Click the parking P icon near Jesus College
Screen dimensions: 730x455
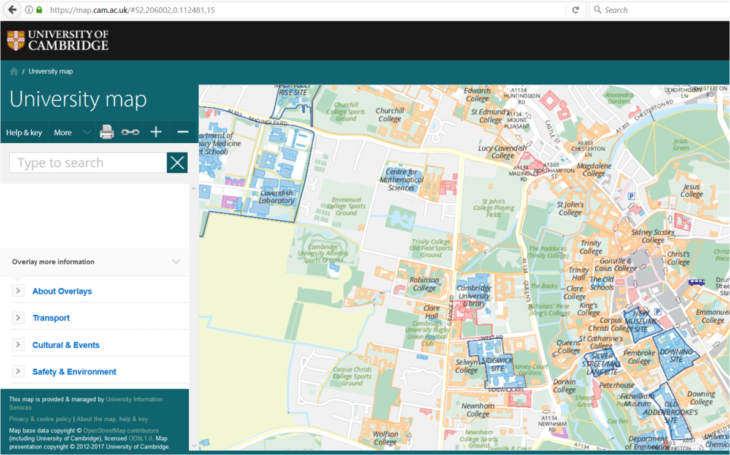pyautogui.click(x=631, y=196)
